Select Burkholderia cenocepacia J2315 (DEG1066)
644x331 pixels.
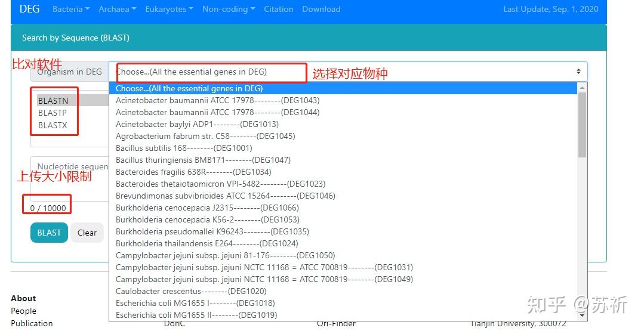coord(343,208)
